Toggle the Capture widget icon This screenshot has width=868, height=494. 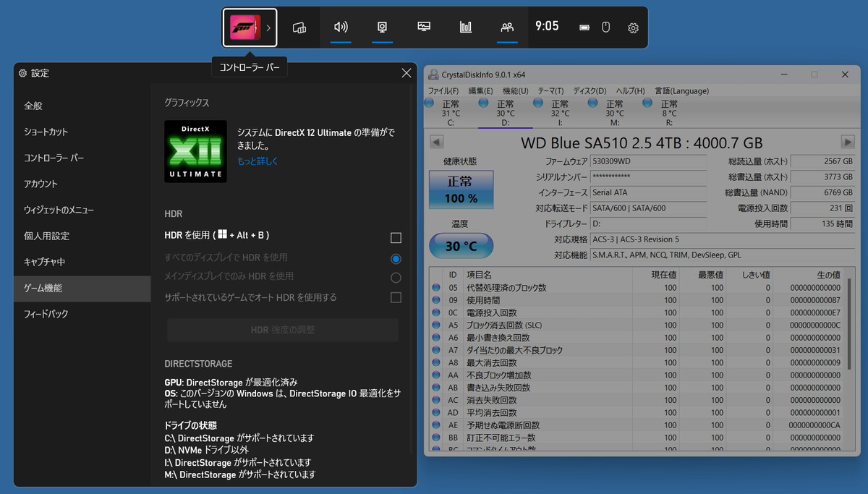point(383,27)
